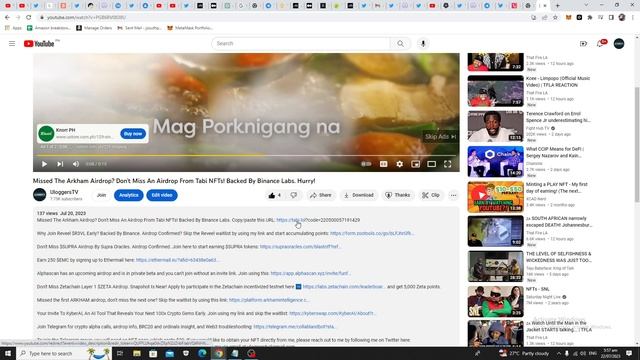This screenshot has height=360, width=640.
Task: Open the supraoracles blastoff link
Action: coord(300,247)
